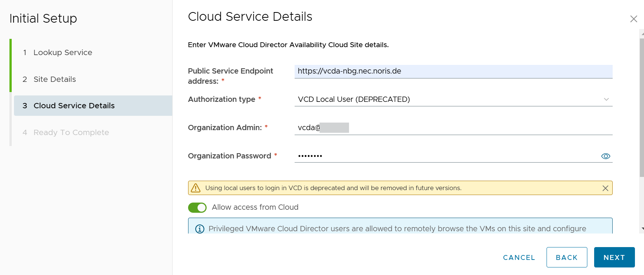The image size is (644, 275).
Task: Click the 'Authorization type' label
Action: (x=222, y=99)
